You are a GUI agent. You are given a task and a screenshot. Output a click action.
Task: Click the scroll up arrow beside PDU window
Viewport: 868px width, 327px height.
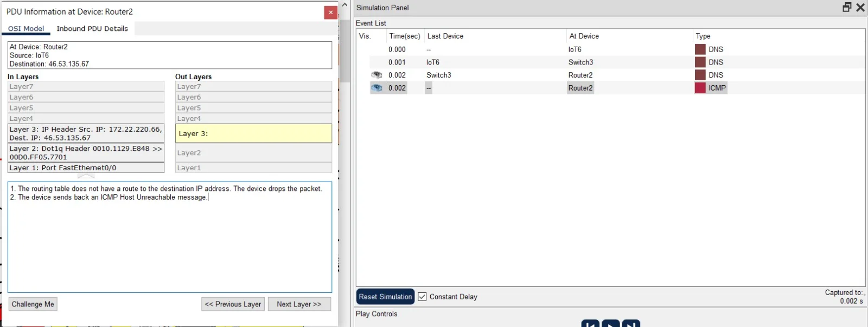[344, 5]
